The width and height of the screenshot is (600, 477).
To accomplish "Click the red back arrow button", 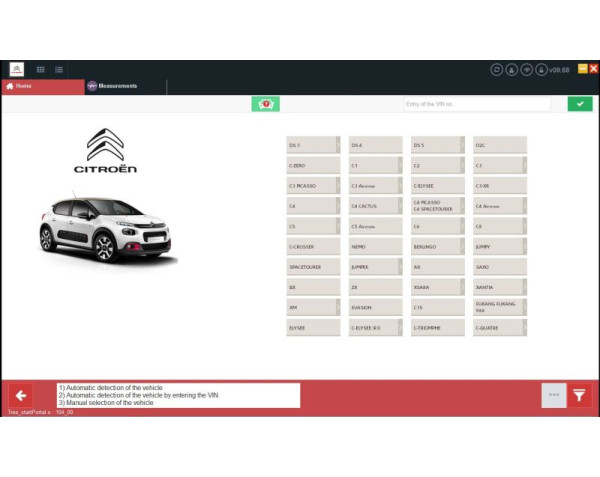I will (19, 395).
